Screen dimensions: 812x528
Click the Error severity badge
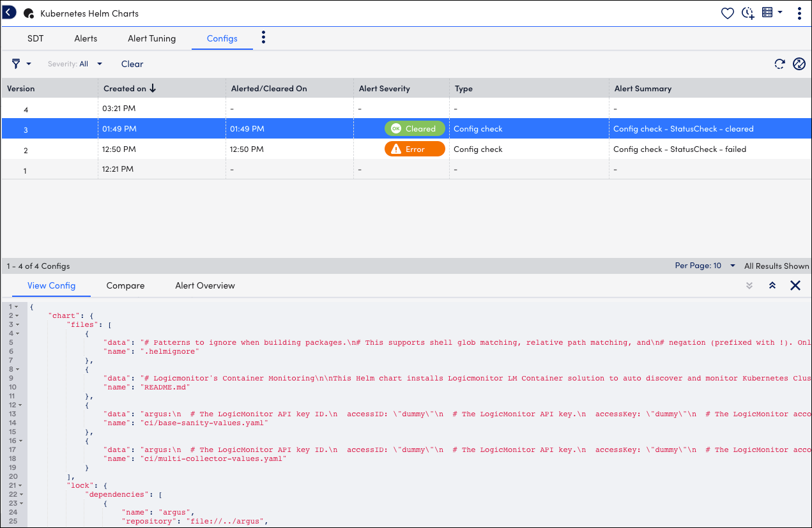pyautogui.click(x=415, y=149)
